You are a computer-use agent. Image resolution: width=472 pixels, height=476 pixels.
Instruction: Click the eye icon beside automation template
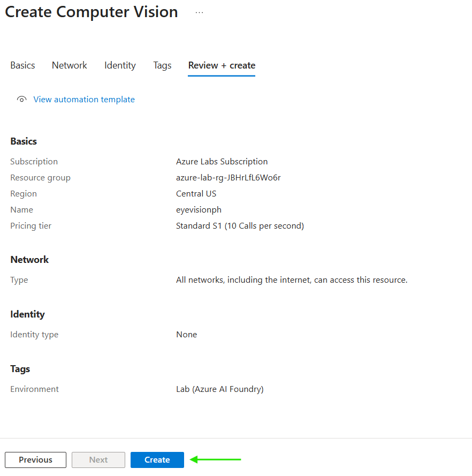coord(21,100)
